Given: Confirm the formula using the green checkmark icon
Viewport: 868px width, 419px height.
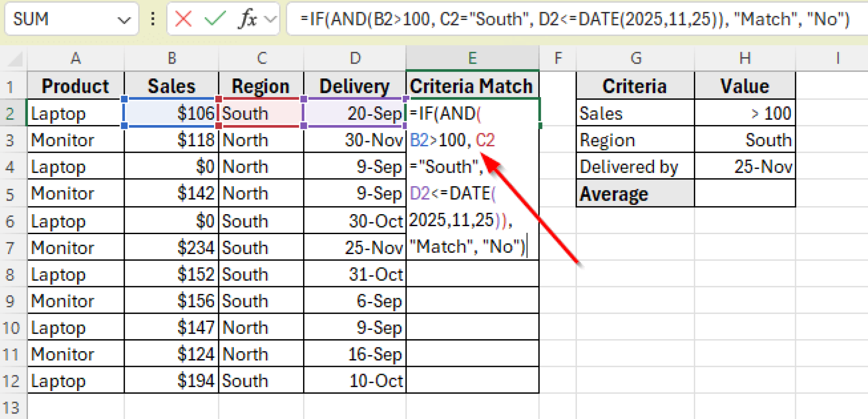Looking at the screenshot, I should [214, 19].
